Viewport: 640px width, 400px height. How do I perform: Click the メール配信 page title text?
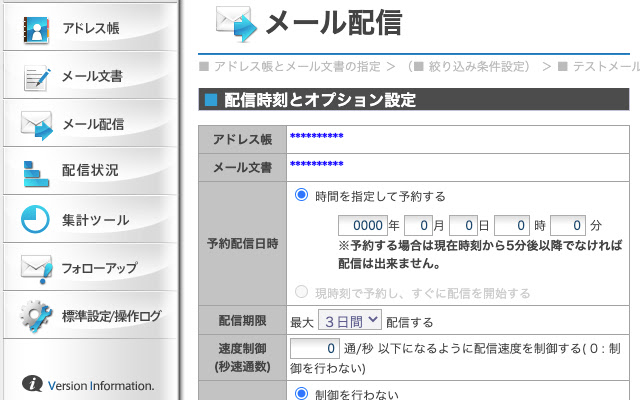(x=334, y=23)
